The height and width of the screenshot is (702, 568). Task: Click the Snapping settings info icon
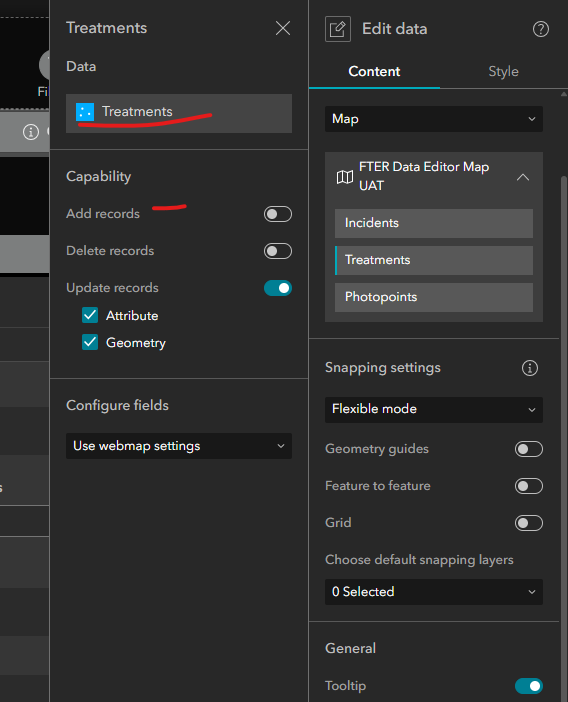(x=530, y=368)
